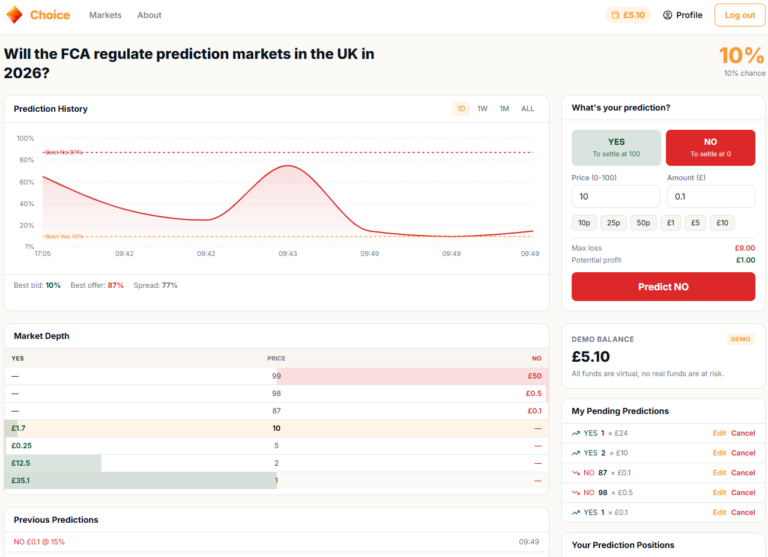Click trend-up icon of YES 2 × £10
The height and width of the screenshot is (557, 768).
coord(576,453)
